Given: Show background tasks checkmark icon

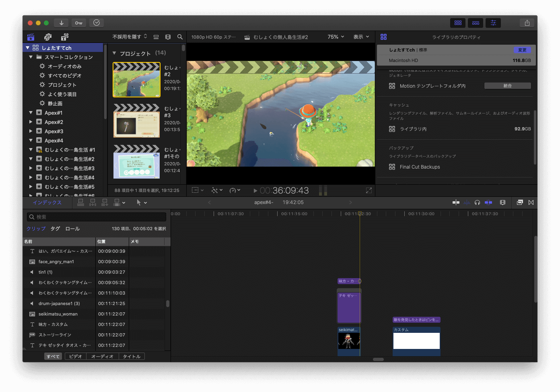Looking at the screenshot, I should tap(97, 23).
